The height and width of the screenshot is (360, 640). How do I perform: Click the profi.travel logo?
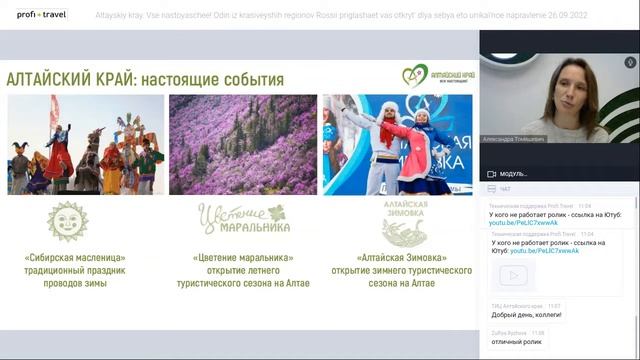(41, 15)
